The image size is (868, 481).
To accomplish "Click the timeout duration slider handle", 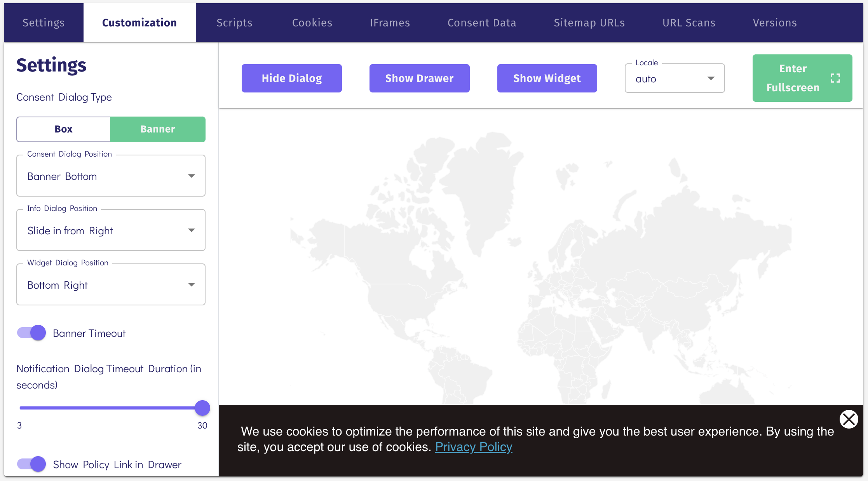I will (202, 408).
